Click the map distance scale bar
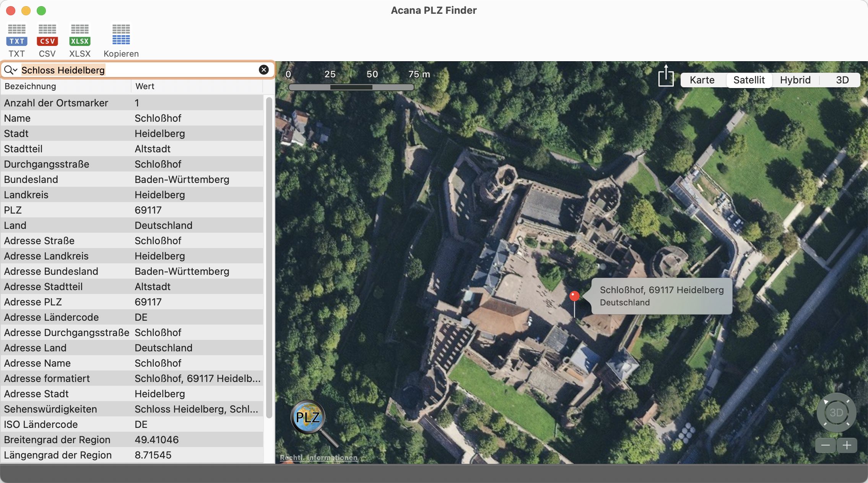This screenshot has height=483, width=868. (351, 87)
